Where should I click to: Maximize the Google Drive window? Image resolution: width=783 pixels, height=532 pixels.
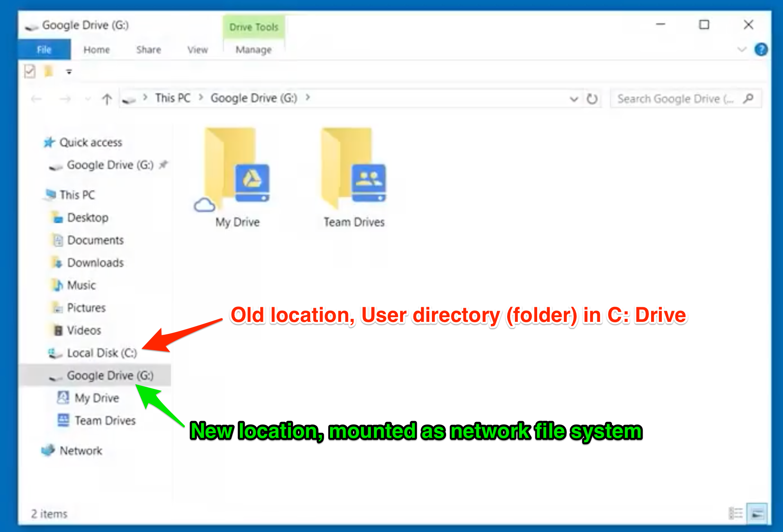704,25
